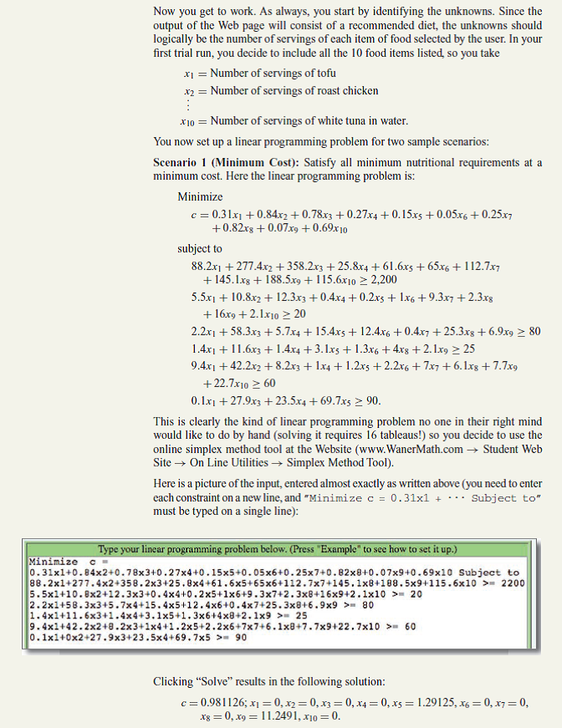Click the typed constraint ending '>= 25'
Screen dimensions: 562x728
pos(168,616)
